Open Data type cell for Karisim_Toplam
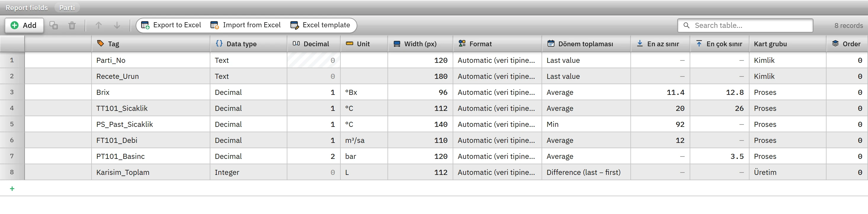 click(x=249, y=173)
